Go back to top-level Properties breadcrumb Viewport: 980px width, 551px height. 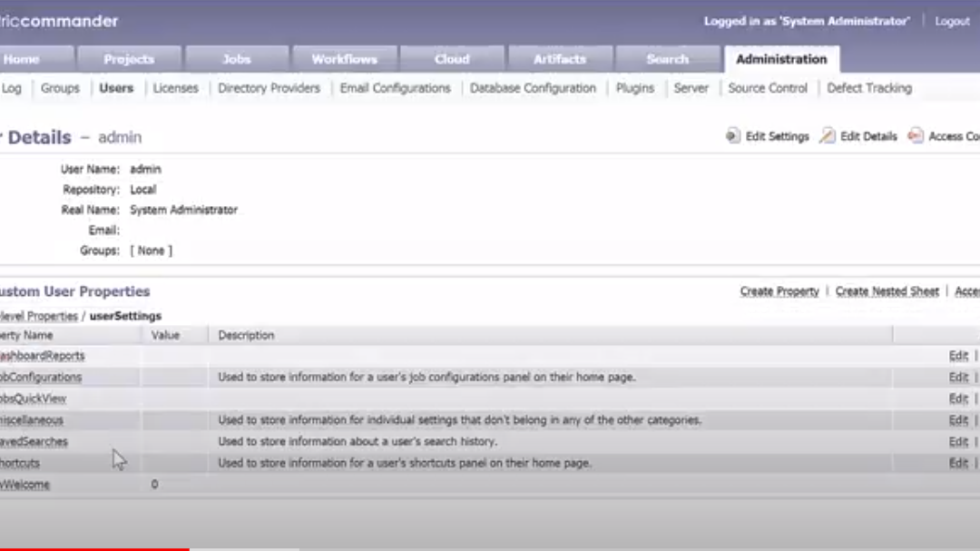[x=39, y=316]
